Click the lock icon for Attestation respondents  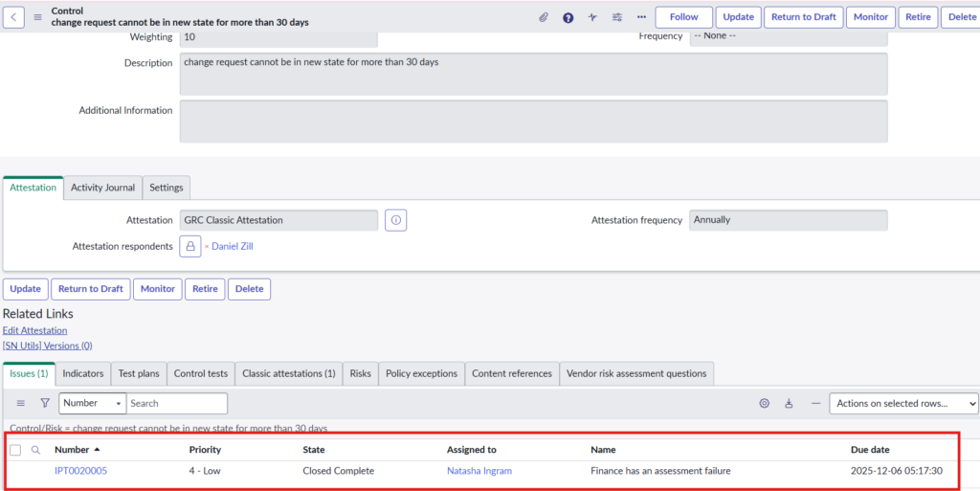tap(190, 246)
